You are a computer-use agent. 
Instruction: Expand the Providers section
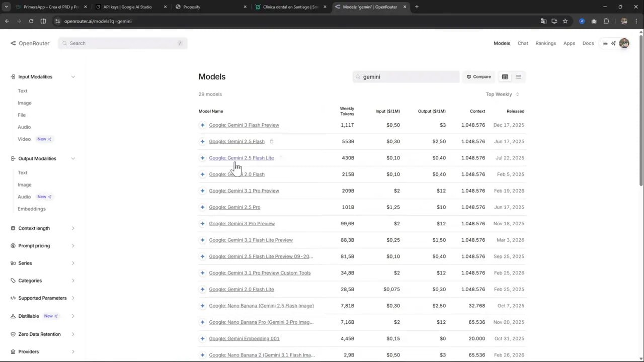[73, 351]
